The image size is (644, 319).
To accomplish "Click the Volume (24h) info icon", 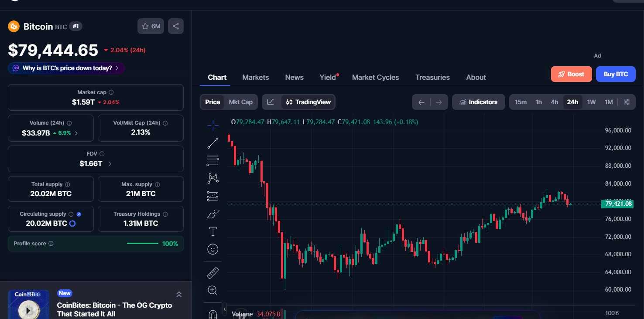I will pyautogui.click(x=69, y=123).
